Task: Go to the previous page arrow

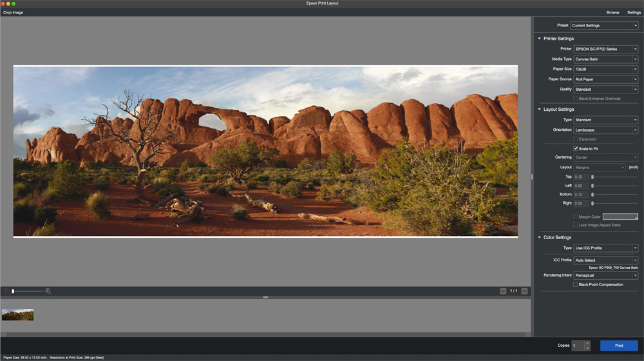Action: pos(503,291)
